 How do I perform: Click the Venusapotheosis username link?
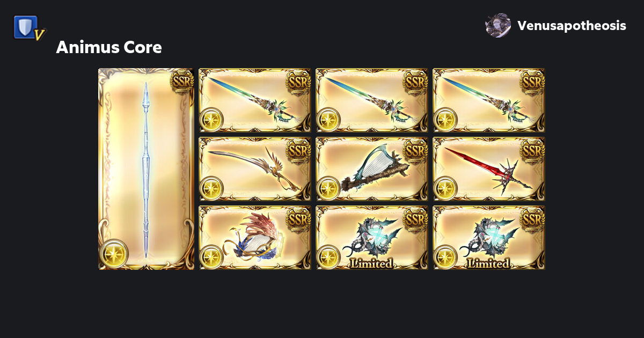[x=572, y=26]
